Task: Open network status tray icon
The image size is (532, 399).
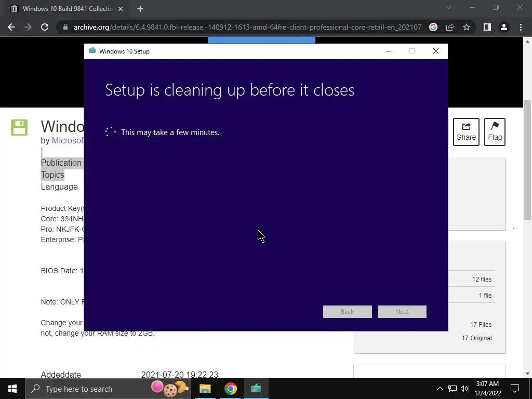Action: coord(453,389)
